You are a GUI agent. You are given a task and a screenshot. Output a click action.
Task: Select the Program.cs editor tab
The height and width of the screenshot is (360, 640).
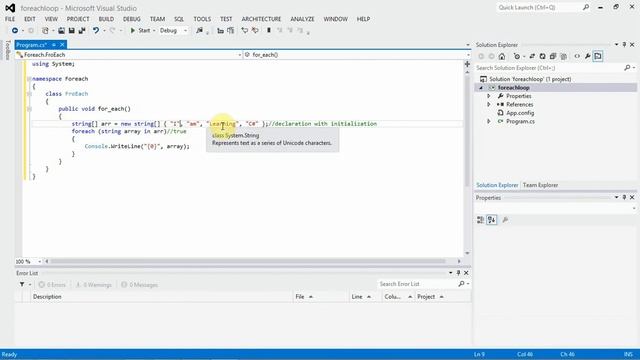32,45
